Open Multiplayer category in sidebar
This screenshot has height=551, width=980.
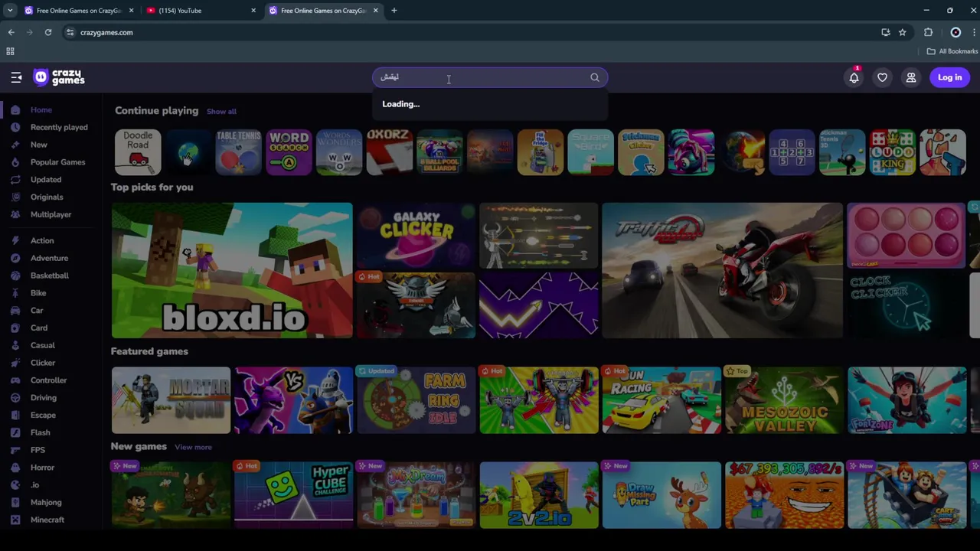(51, 215)
